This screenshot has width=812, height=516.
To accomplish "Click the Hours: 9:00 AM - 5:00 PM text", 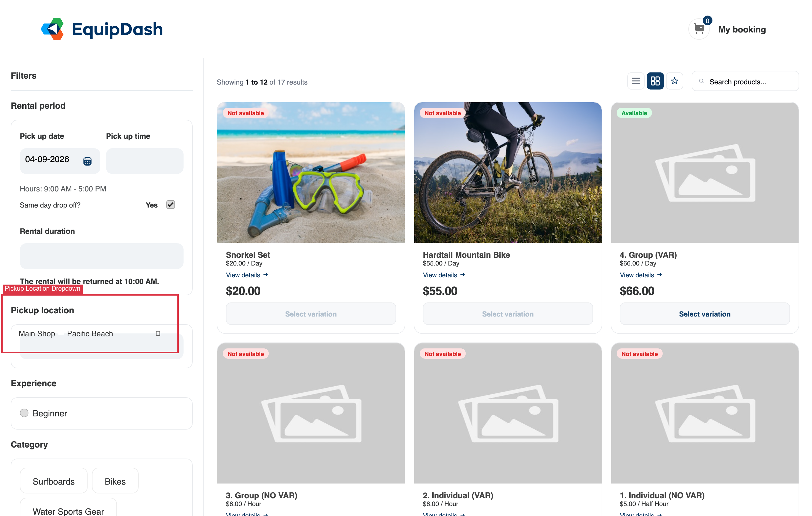I will click(63, 189).
